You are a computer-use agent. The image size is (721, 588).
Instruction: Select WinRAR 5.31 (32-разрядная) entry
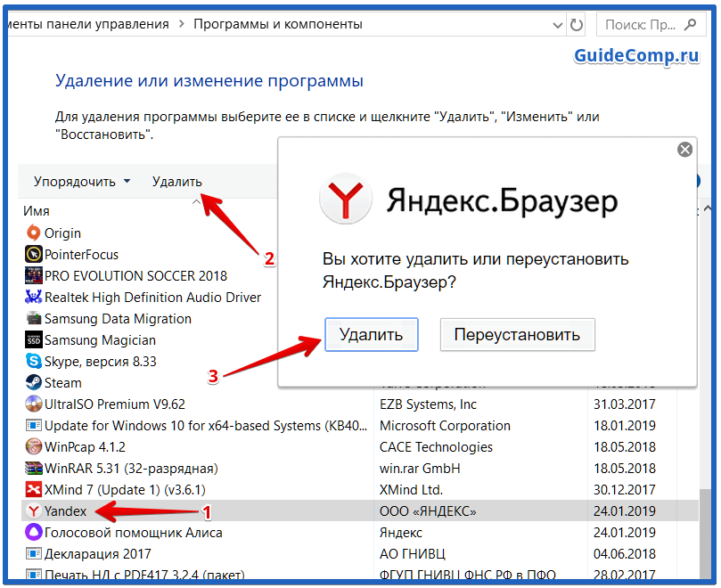click(x=131, y=468)
